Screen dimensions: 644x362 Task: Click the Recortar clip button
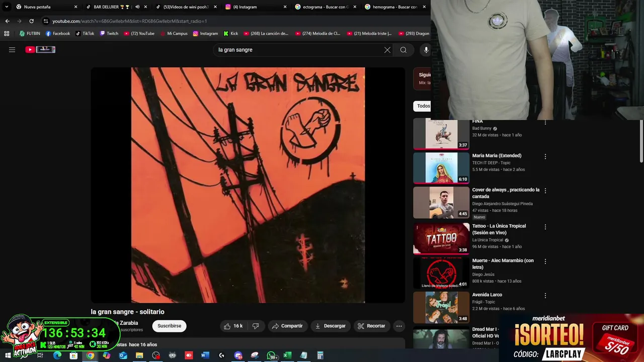point(371,326)
